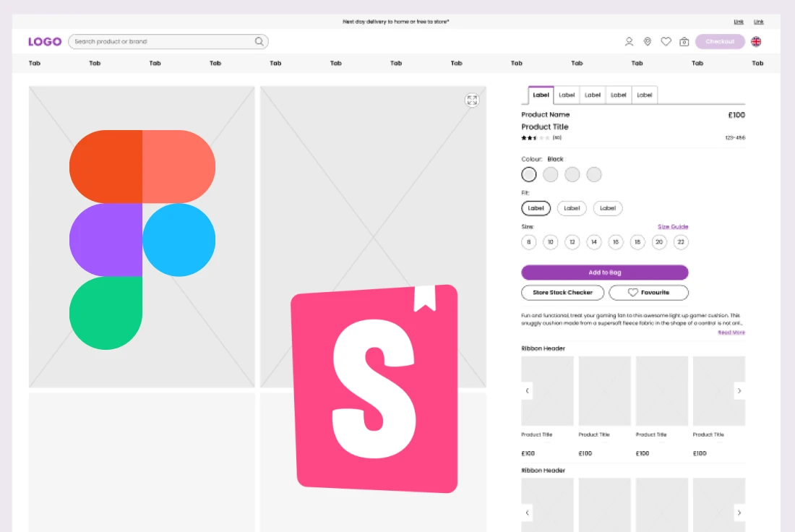Select size 14 option
The height and width of the screenshot is (532, 795).
[x=594, y=243]
